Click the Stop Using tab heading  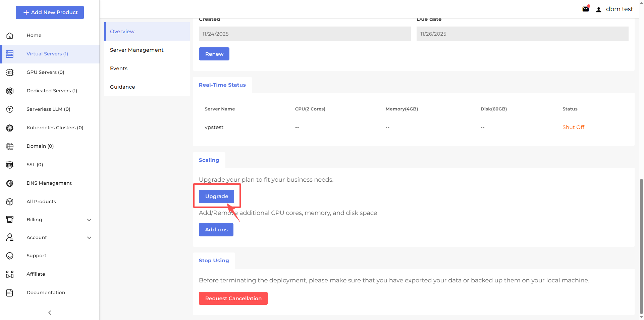click(x=214, y=261)
